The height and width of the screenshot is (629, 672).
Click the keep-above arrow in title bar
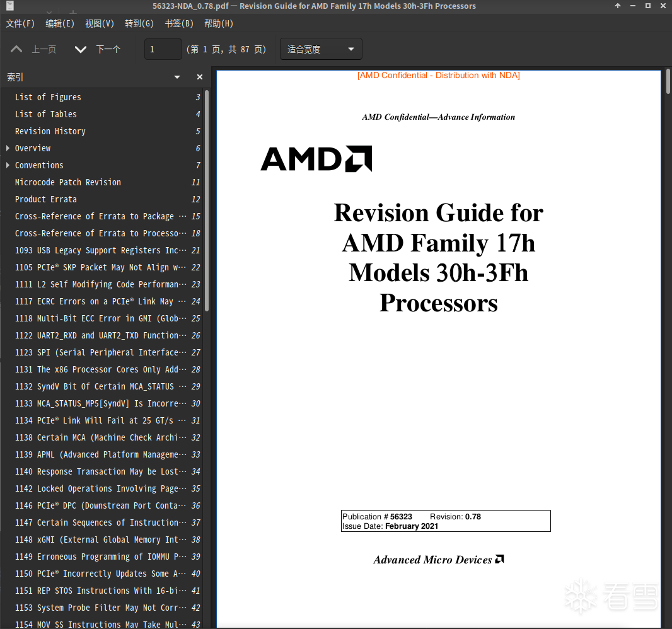point(618,6)
